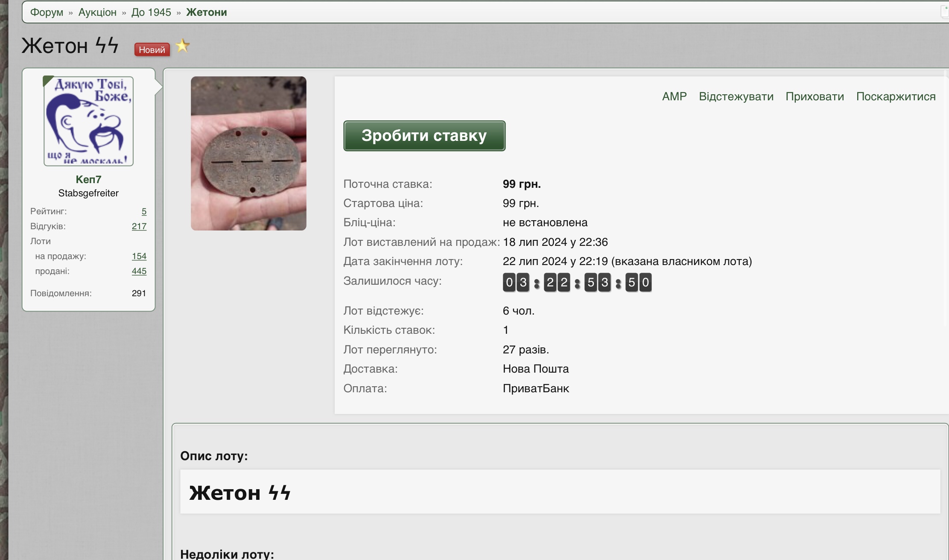The height and width of the screenshot is (560, 949).
Task: Open the seller's avatar image
Action: click(89, 121)
